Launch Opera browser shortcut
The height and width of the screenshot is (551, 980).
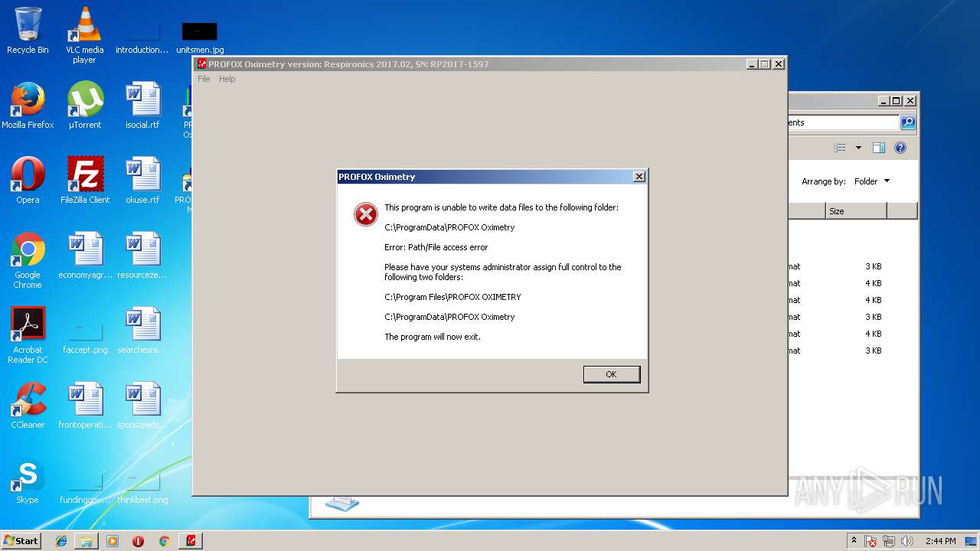(x=28, y=181)
